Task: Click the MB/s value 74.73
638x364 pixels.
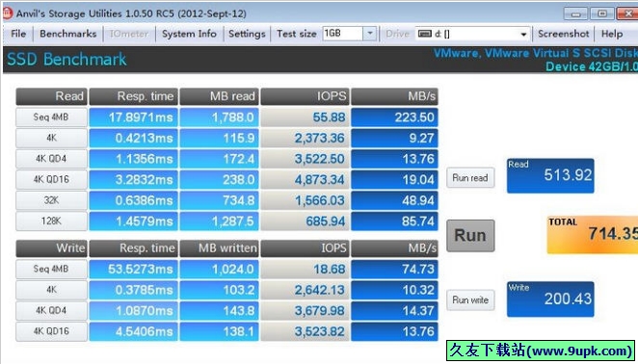Action: coord(394,269)
